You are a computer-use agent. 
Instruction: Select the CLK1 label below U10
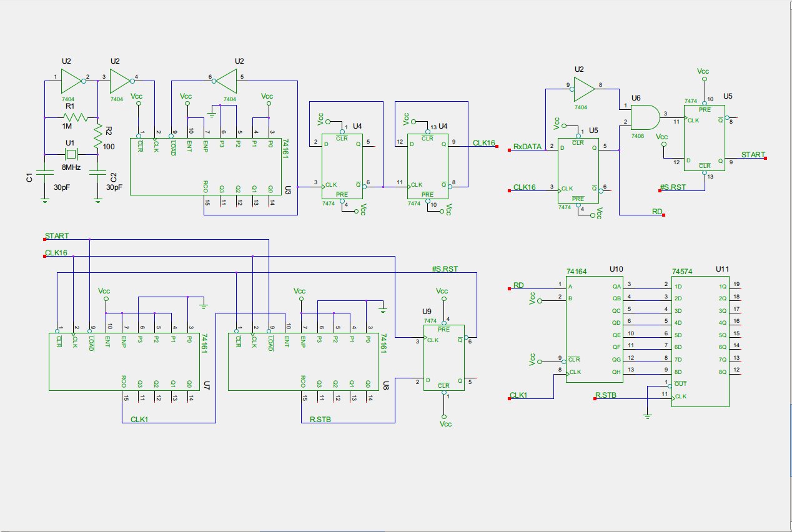coord(520,396)
